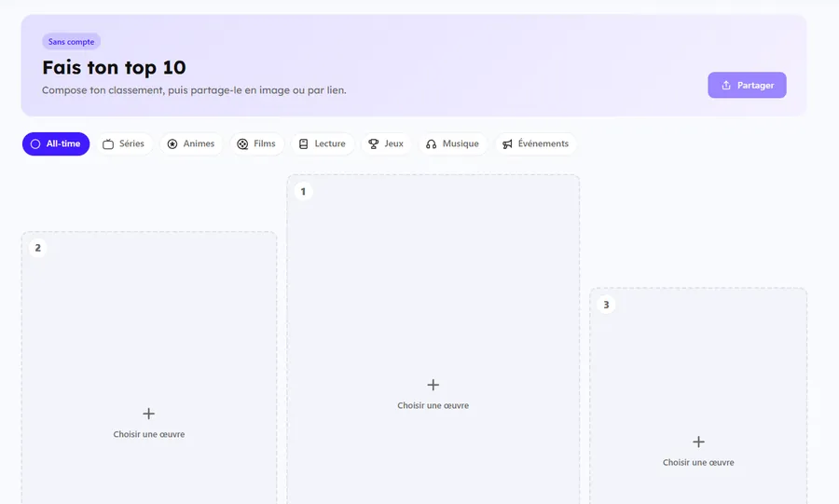The height and width of the screenshot is (504, 839).
Task: Choose a work for rank 2
Action: tap(149, 434)
